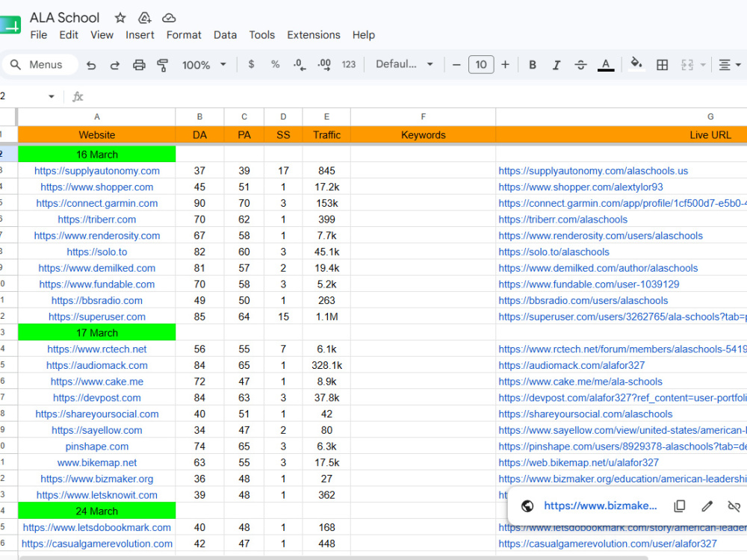Click the horizontal scrollbar at bottom
The image size is (747, 560).
[333, 558]
